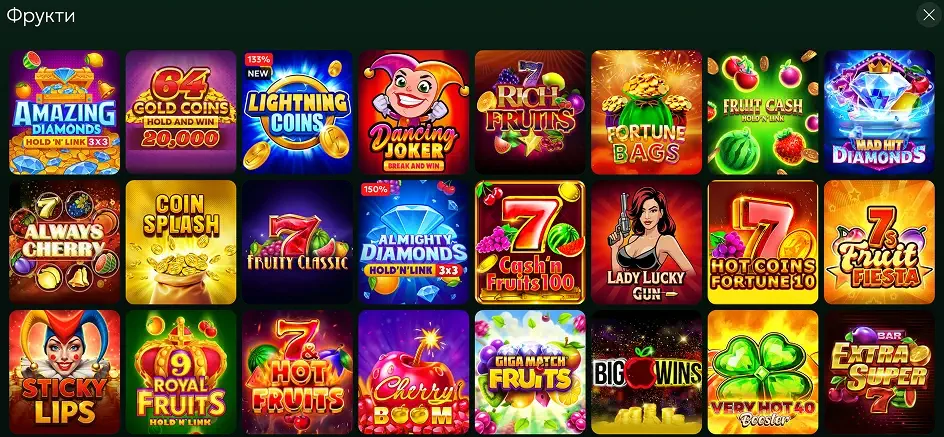Open Almighty Diamonds with 150% badge

(414, 243)
